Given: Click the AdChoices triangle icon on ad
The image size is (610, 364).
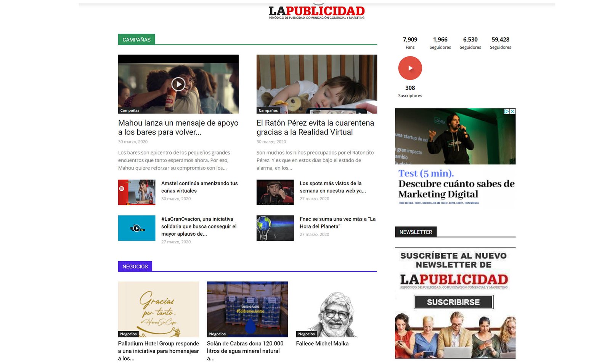Looking at the screenshot, I should [x=506, y=112].
